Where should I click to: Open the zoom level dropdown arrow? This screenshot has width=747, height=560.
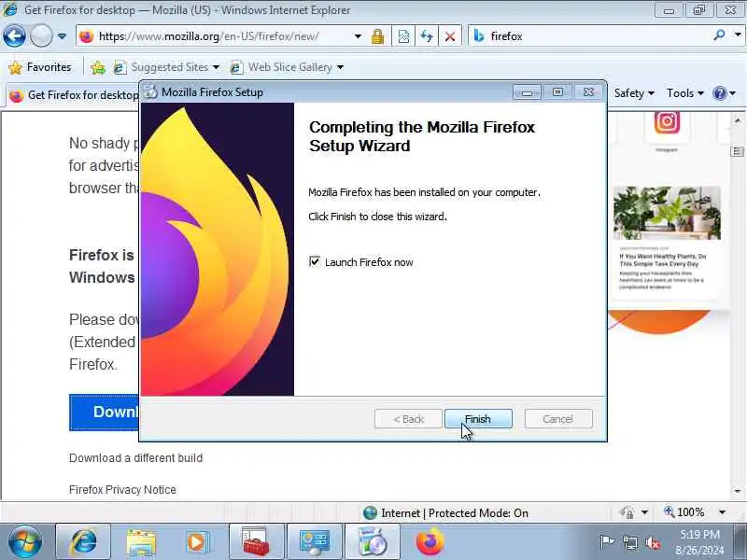722,512
